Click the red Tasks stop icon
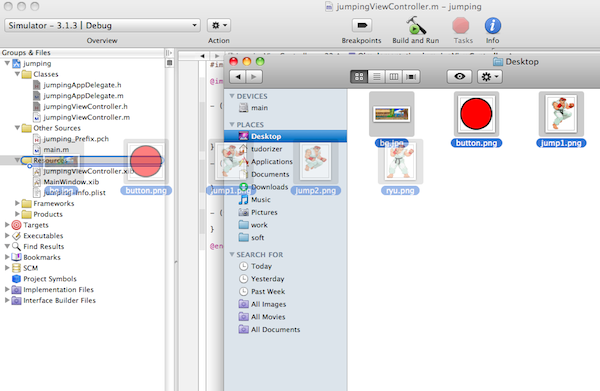600x391 pixels. (461, 26)
